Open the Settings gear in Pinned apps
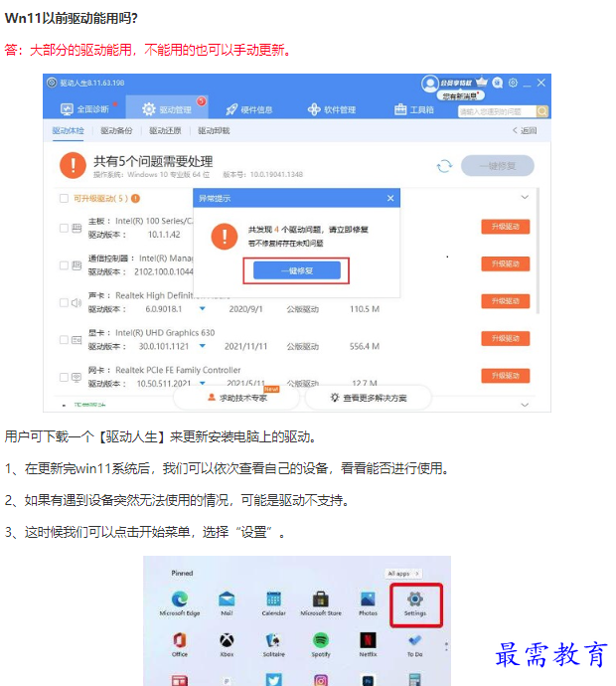The height and width of the screenshot is (686, 616). click(415, 599)
